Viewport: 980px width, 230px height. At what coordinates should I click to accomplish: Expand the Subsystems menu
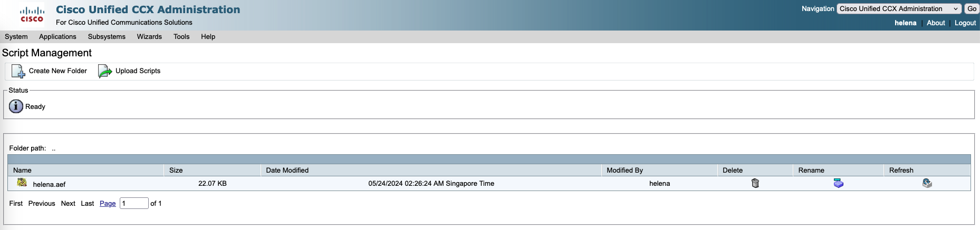[x=107, y=37]
